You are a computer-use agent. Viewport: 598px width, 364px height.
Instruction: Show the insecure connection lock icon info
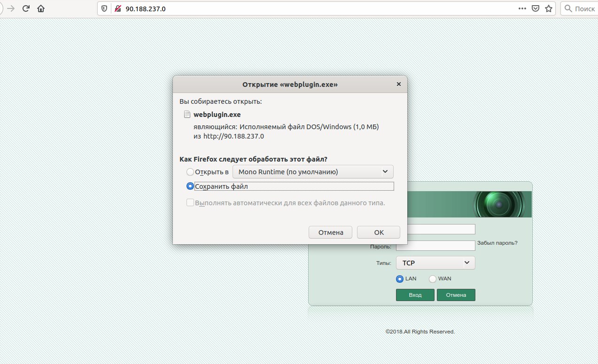point(117,8)
